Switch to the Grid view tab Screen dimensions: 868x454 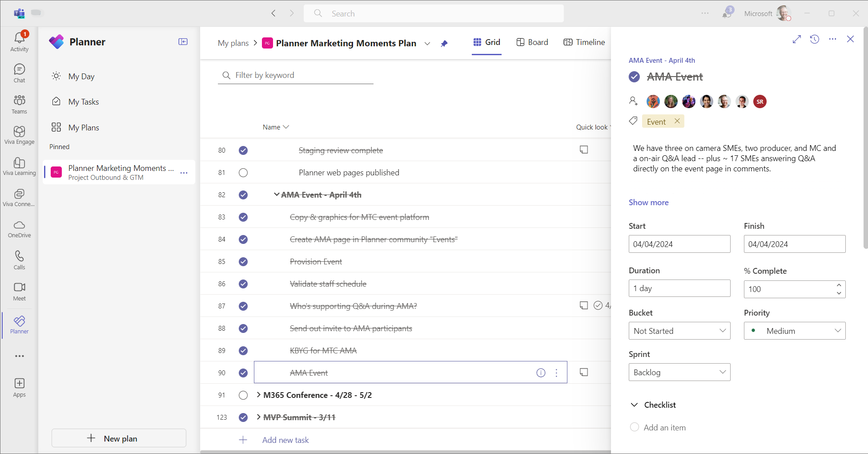pos(487,42)
